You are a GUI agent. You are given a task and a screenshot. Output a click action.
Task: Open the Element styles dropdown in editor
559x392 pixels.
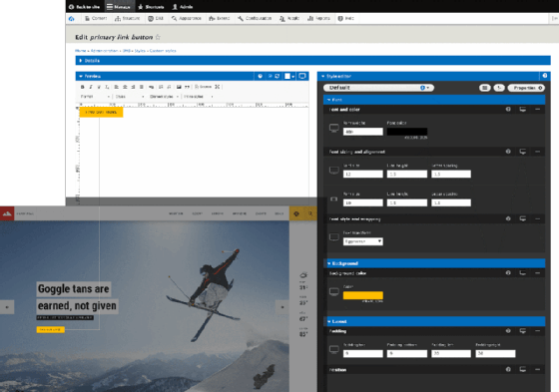point(164,97)
